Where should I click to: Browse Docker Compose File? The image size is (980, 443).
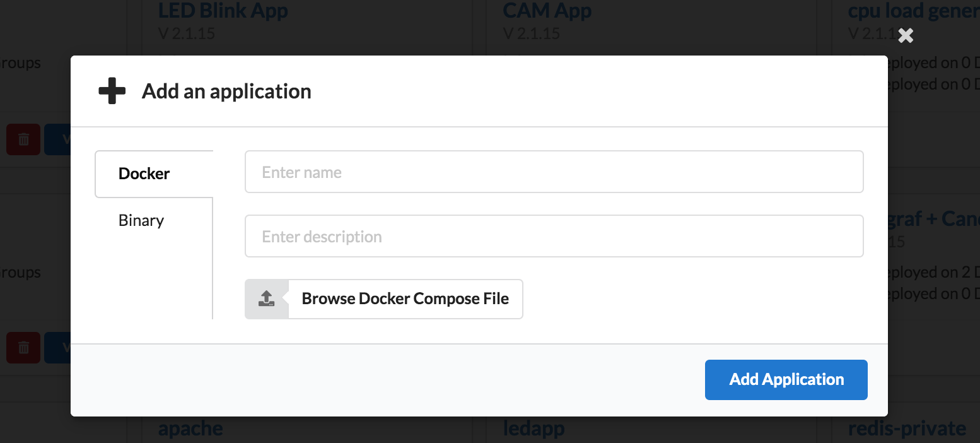405,298
